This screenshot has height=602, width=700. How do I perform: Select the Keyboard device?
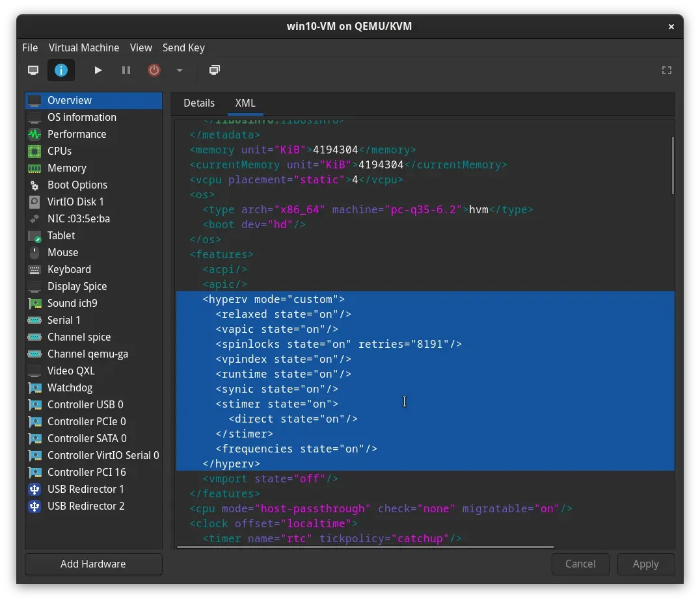pyautogui.click(x=94, y=270)
